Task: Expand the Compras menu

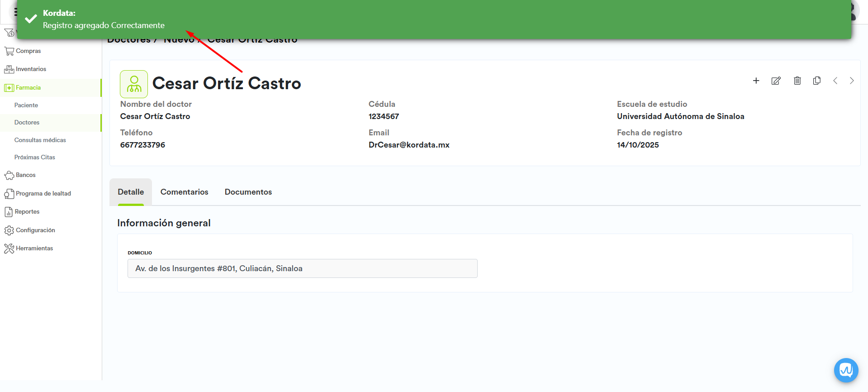Action: pos(28,51)
